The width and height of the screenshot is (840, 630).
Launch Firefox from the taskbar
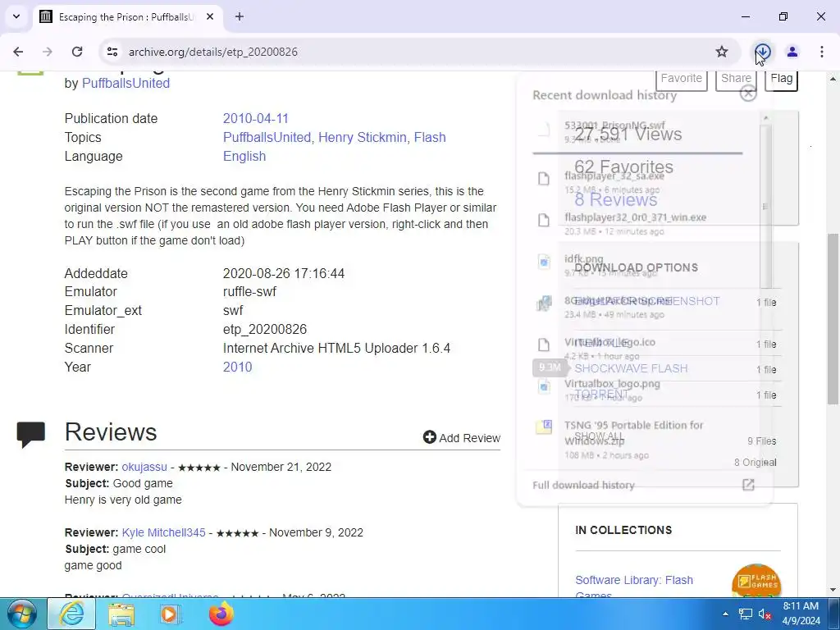[x=221, y=614]
